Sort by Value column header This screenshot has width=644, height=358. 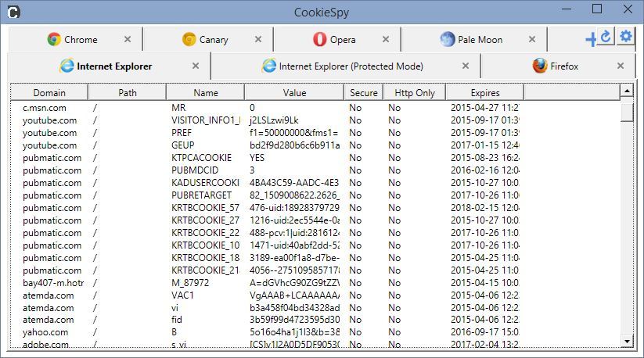click(x=294, y=93)
